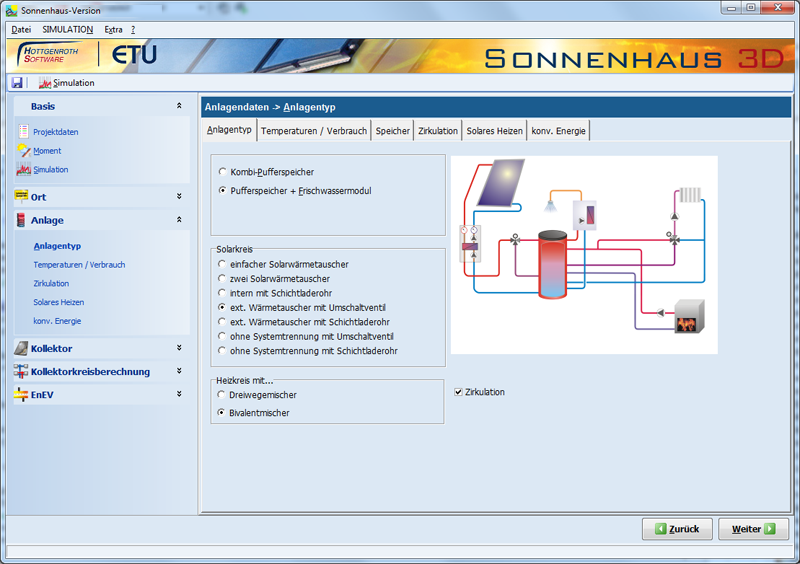Screen dimensions: 800x564
Task: Click the application icon in title bar
Action: tap(11, 10)
